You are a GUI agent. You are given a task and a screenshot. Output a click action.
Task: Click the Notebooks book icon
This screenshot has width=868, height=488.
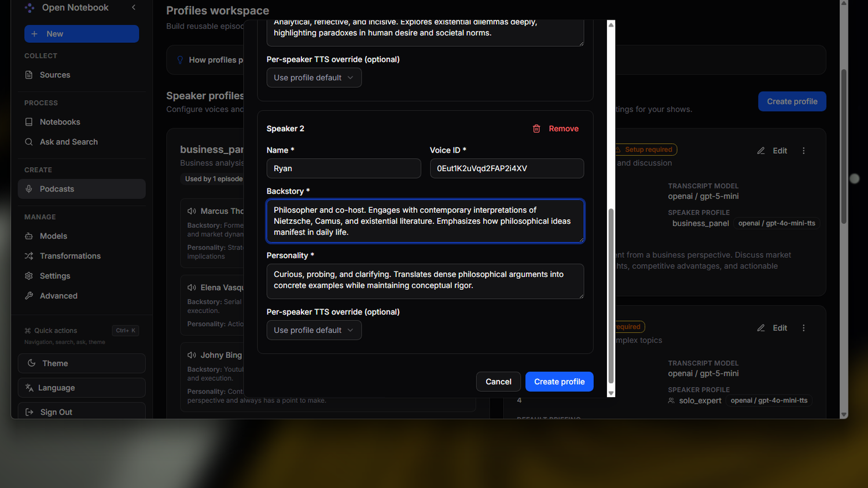point(29,122)
